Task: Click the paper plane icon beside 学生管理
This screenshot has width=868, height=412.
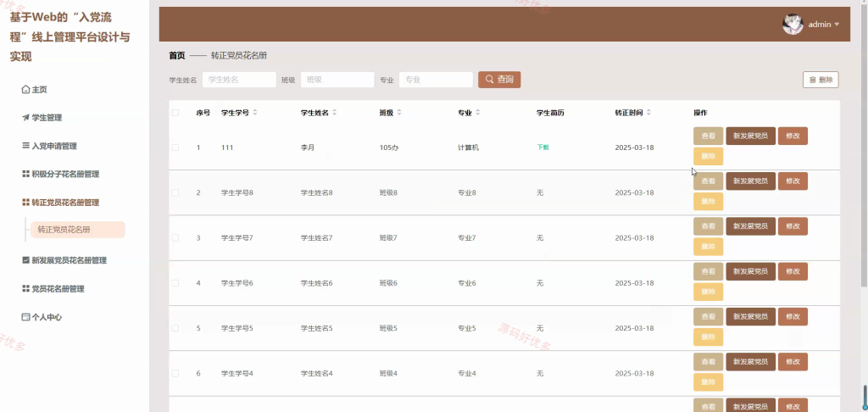Action: point(25,117)
